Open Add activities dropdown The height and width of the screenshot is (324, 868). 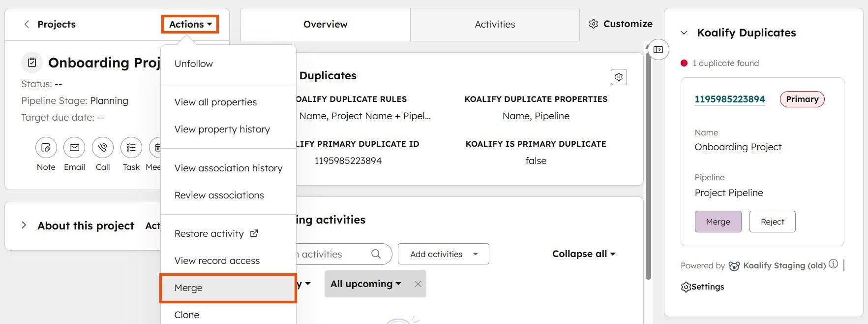(444, 254)
